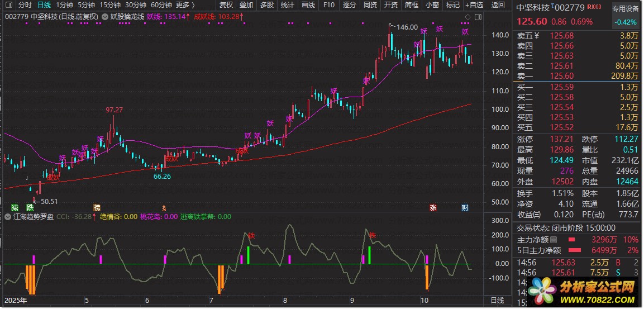Click the 成妖线: 103.28 indicator value
Image resolution: width=644 pixels, height=309 pixels.
coord(218,17)
